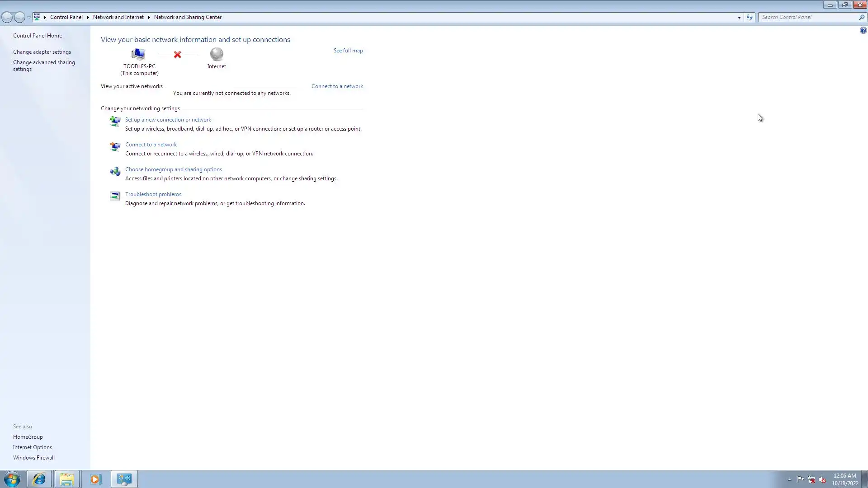Open the Network and Internet breadcrumb
868x488 pixels.
tap(118, 17)
